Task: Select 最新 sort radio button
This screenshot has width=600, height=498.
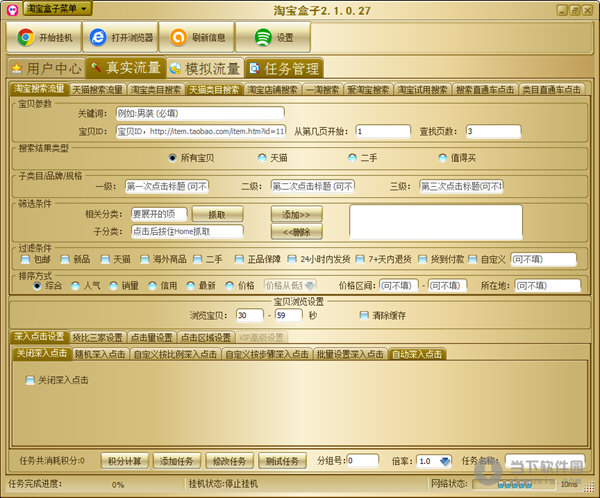Action: click(191, 286)
